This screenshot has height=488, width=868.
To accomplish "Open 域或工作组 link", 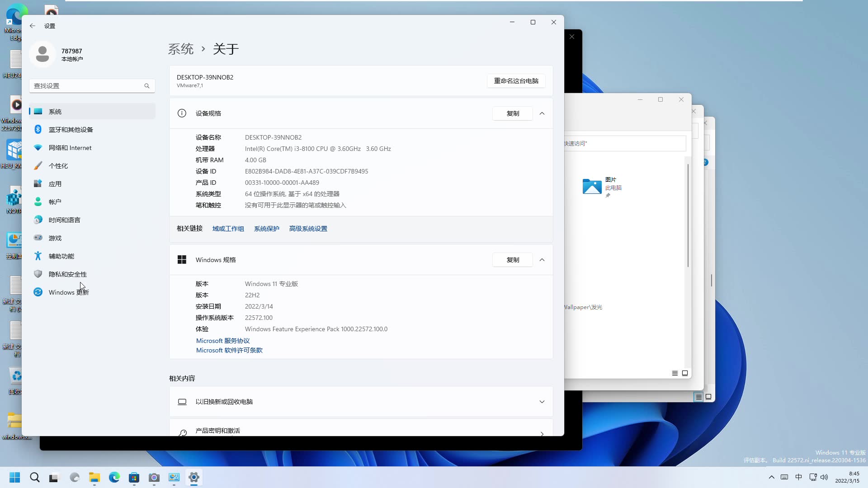I will click(228, 229).
